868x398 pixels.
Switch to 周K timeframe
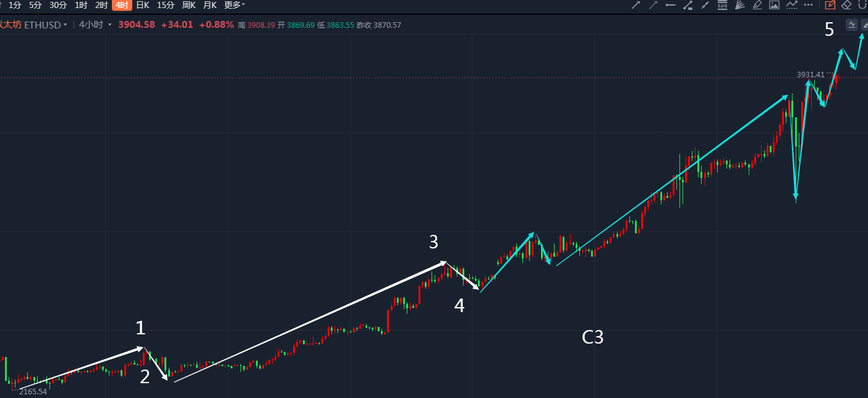189,5
